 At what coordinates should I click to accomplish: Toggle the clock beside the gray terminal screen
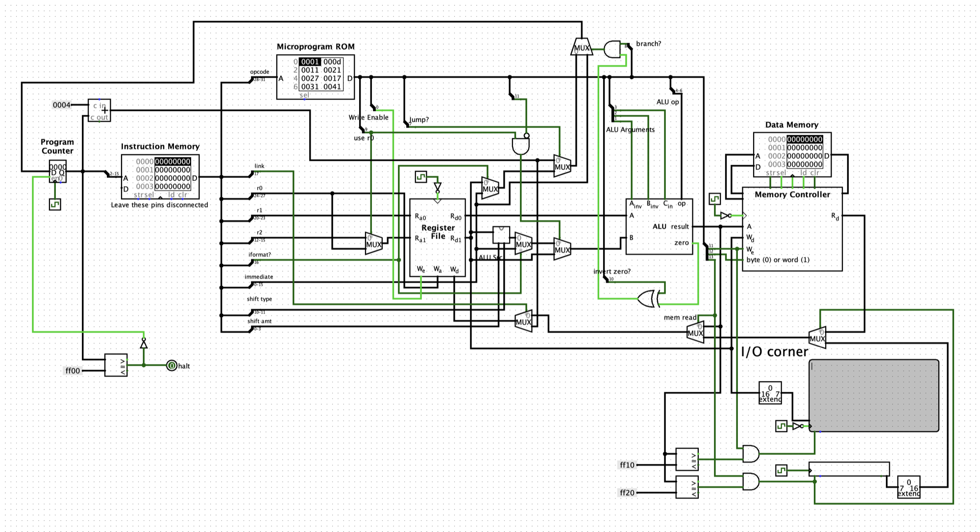click(782, 426)
